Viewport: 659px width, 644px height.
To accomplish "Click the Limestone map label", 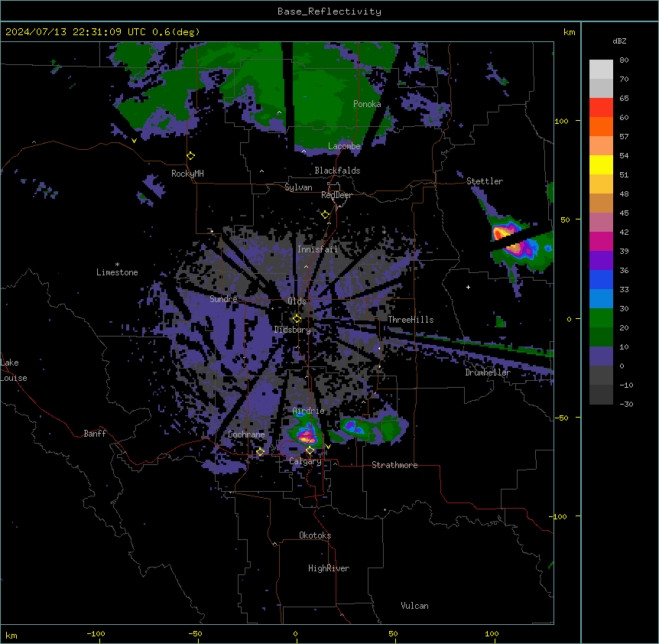I will tap(117, 272).
